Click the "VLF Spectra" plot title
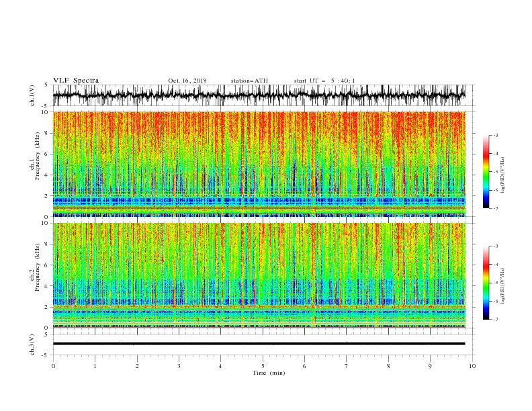 [x=76, y=81]
